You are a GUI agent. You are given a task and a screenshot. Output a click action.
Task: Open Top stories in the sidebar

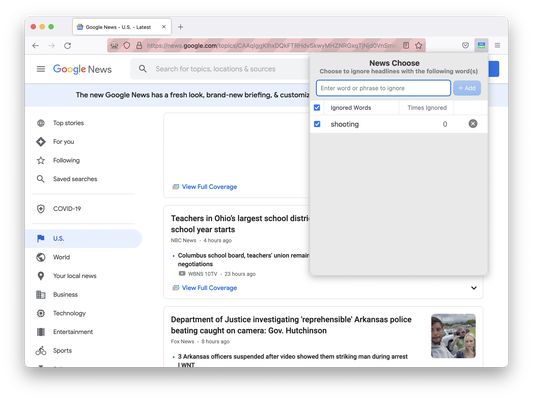pos(68,123)
